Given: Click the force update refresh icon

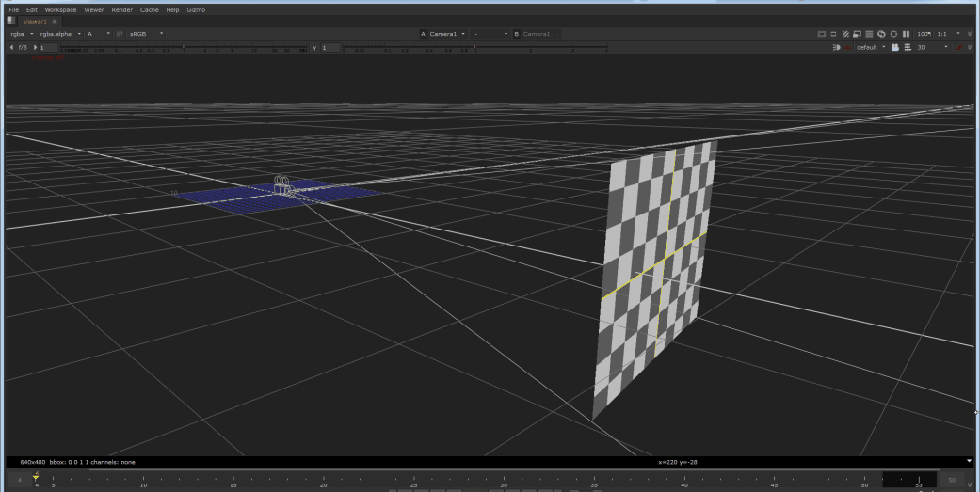Looking at the screenshot, I should pos(881,34).
